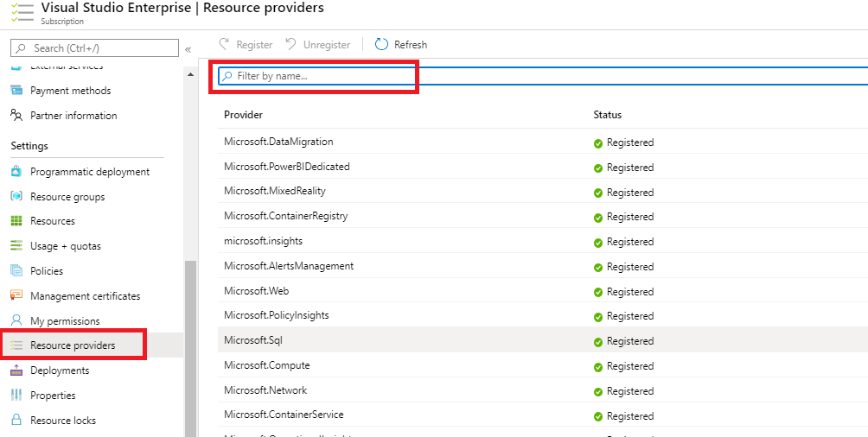The image size is (868, 437).
Task: Open Management certificates sidebar link
Action: pos(86,296)
